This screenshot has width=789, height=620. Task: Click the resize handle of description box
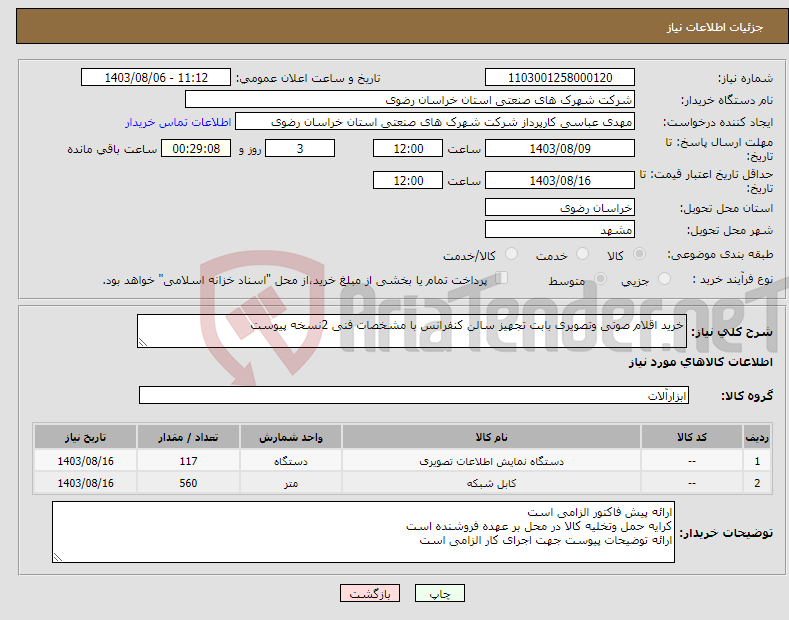[143, 342]
